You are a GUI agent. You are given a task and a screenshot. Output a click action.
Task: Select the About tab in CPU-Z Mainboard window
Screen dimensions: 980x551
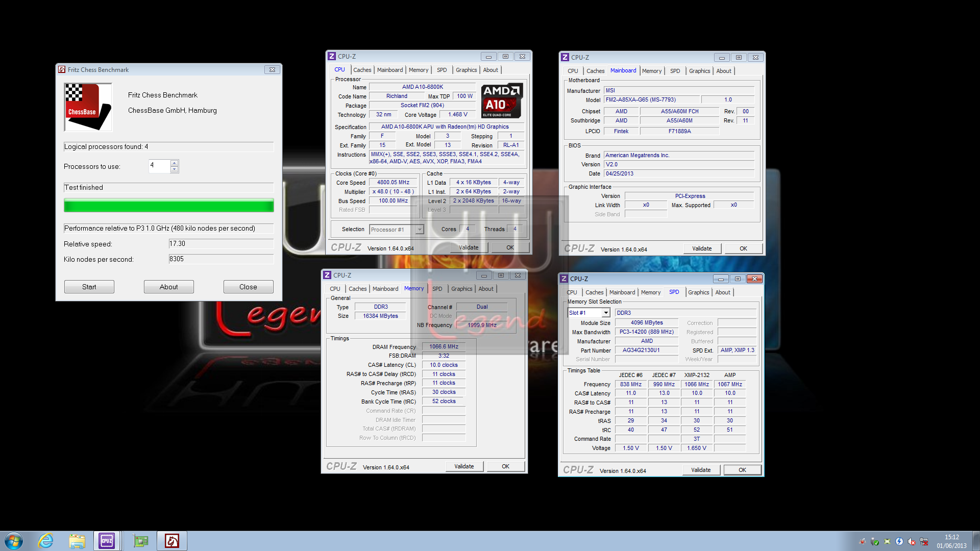(723, 71)
